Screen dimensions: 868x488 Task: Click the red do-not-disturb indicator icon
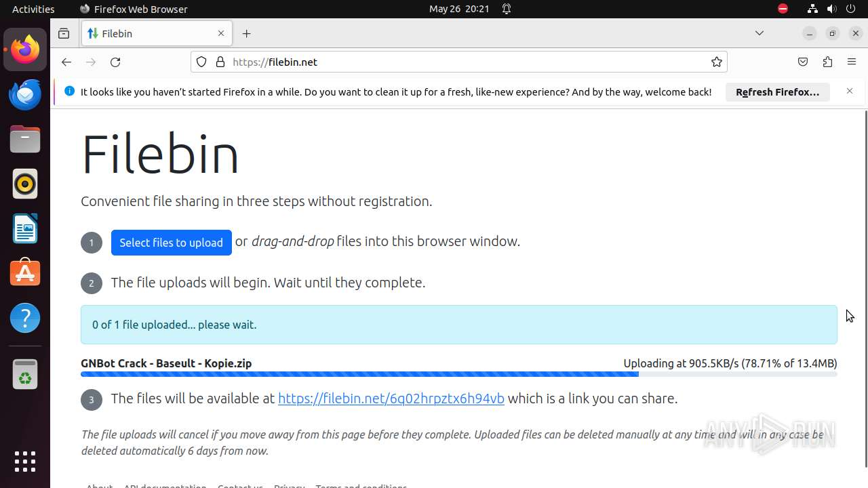(783, 9)
